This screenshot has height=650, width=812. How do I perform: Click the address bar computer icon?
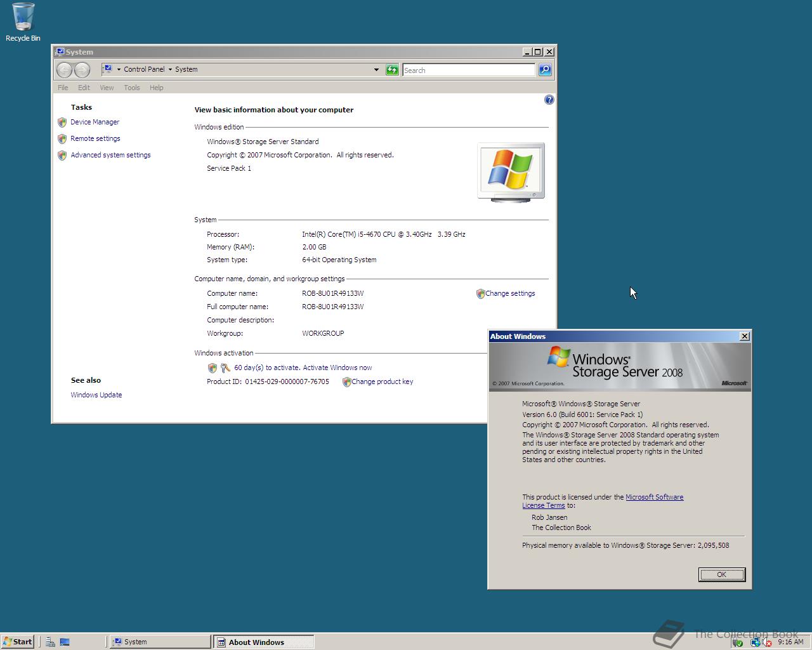pyautogui.click(x=107, y=69)
